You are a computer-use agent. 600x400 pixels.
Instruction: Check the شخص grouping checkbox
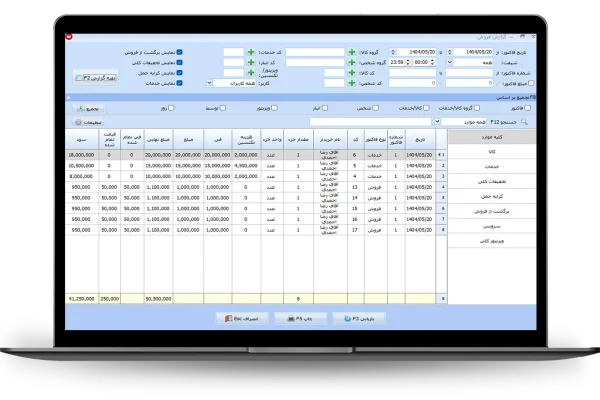pos(376,108)
